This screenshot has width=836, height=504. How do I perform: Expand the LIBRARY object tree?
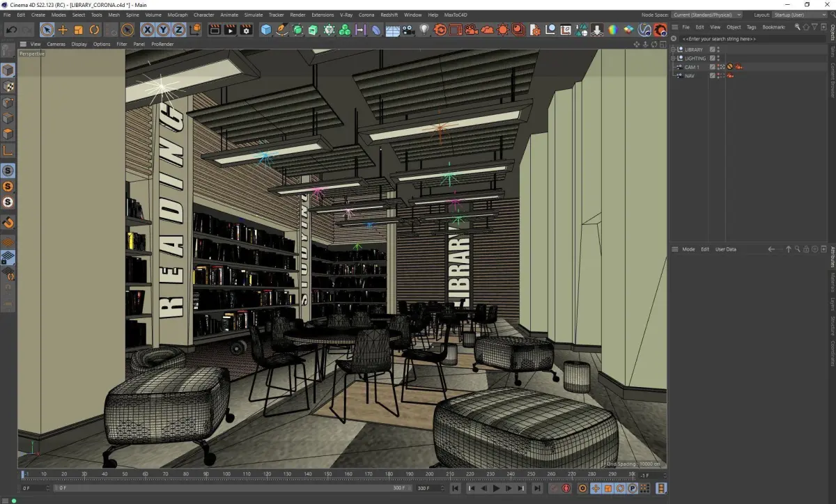pyautogui.click(x=673, y=49)
